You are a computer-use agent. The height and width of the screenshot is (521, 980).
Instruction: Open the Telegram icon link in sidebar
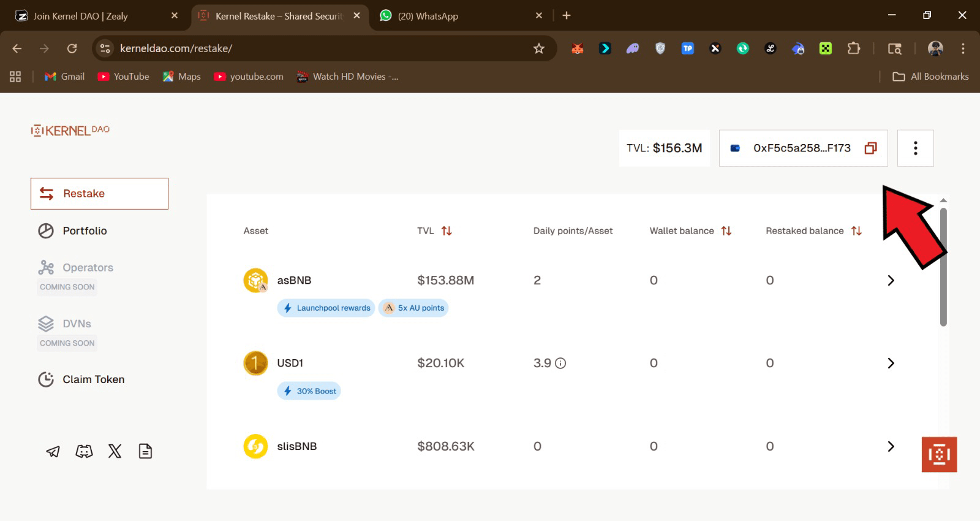(x=53, y=452)
